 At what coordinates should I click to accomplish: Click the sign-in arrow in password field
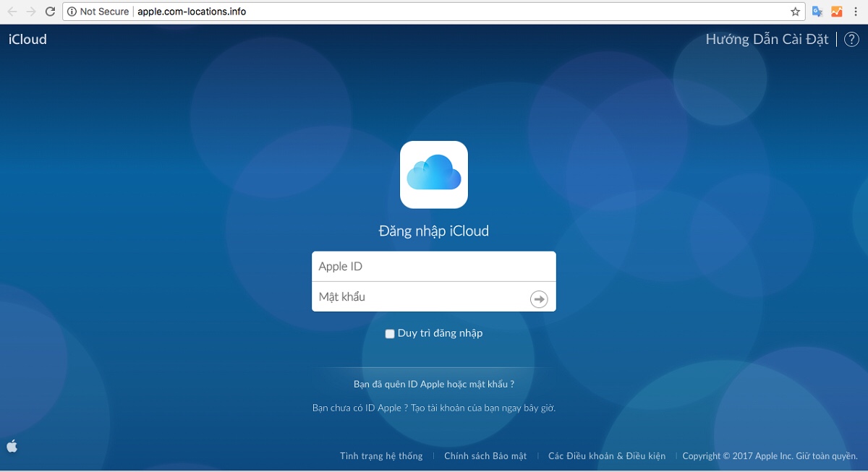coord(539,299)
